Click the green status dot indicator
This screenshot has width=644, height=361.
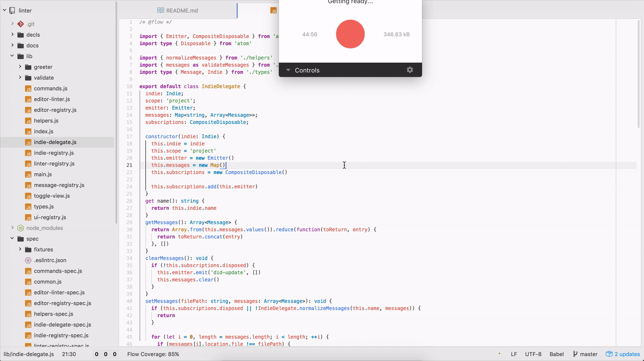click(499, 354)
